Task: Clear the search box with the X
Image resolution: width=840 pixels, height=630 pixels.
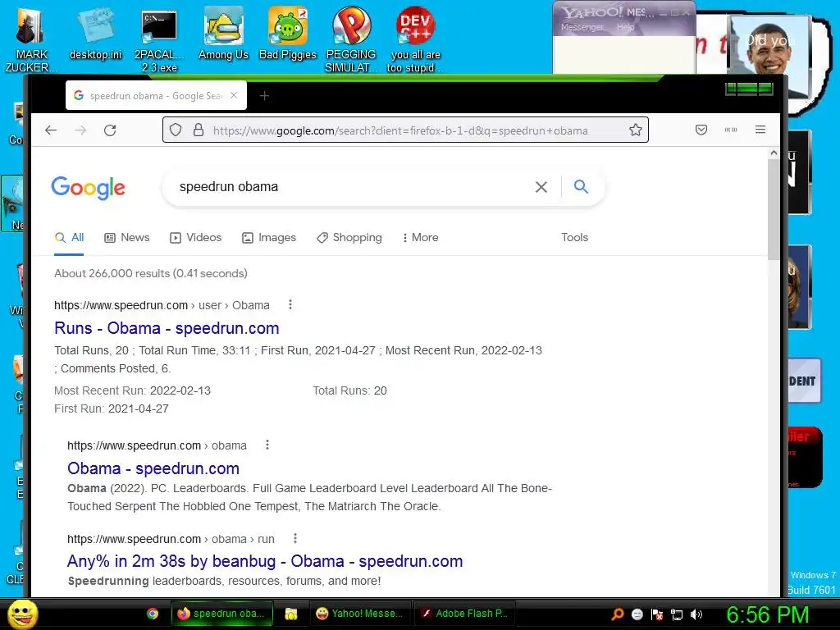Action: pos(541,187)
